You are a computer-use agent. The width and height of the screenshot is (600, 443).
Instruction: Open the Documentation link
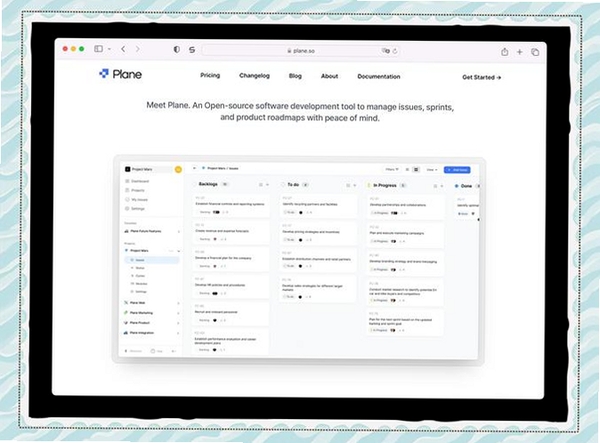[x=379, y=77]
